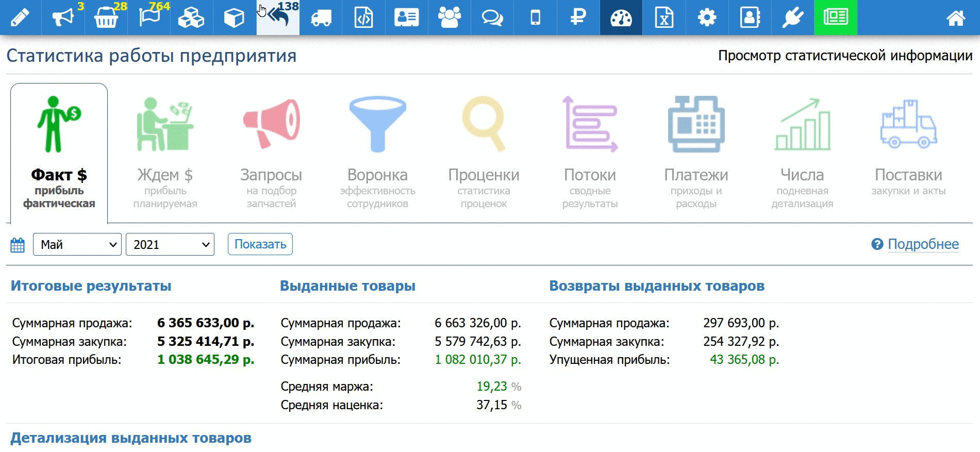Select the Факт $ actual profit tab
The height and width of the screenshot is (452, 980).
[59, 153]
